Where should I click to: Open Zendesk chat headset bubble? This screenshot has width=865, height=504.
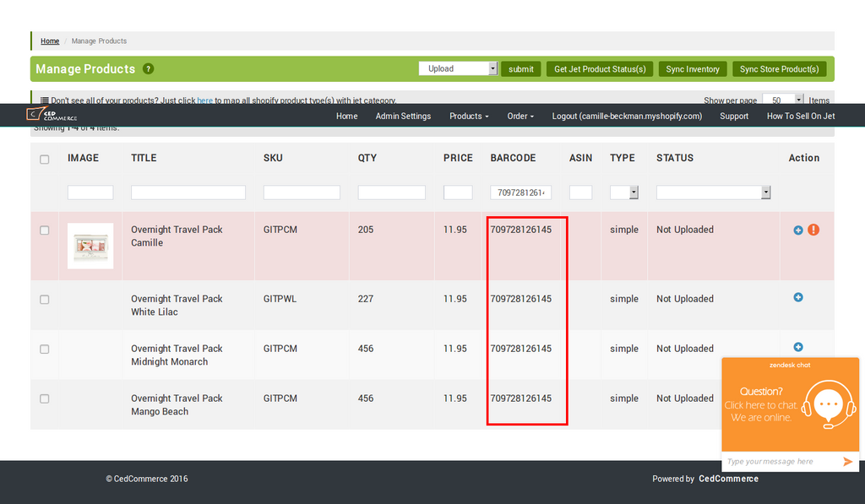click(x=828, y=405)
